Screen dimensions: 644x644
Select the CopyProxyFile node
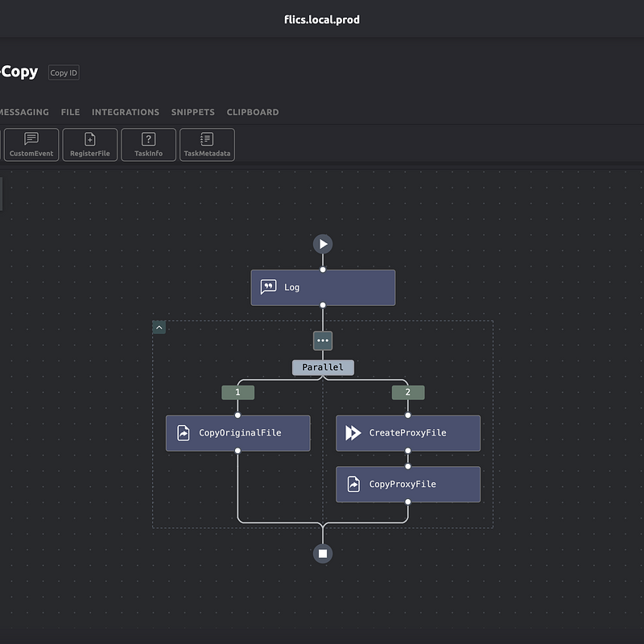(408, 485)
